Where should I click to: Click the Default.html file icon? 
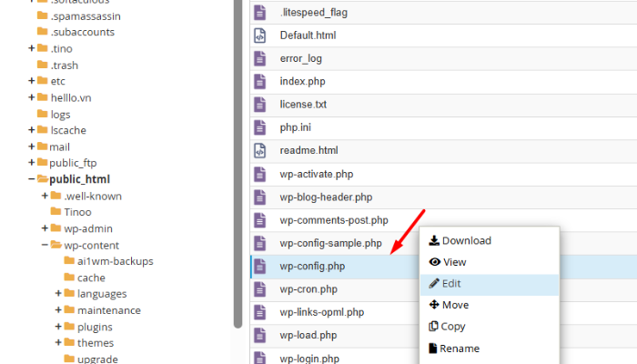point(260,35)
